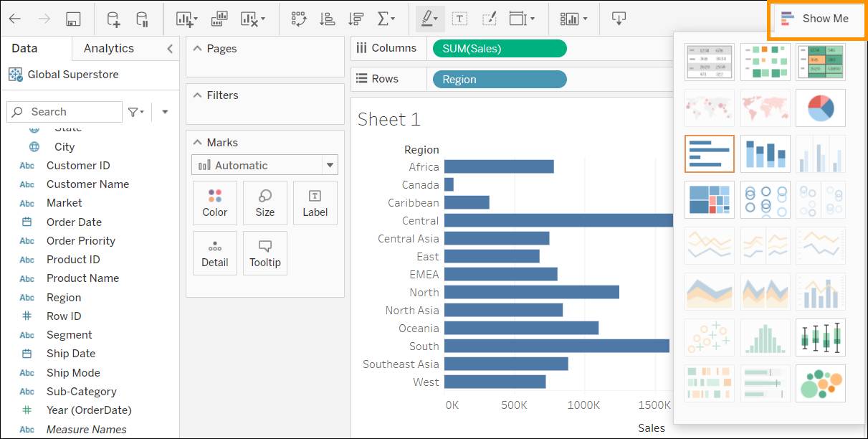Screen dimensions: 868x439
Task: Choose packed bubbles in Show Me
Action: point(820,383)
